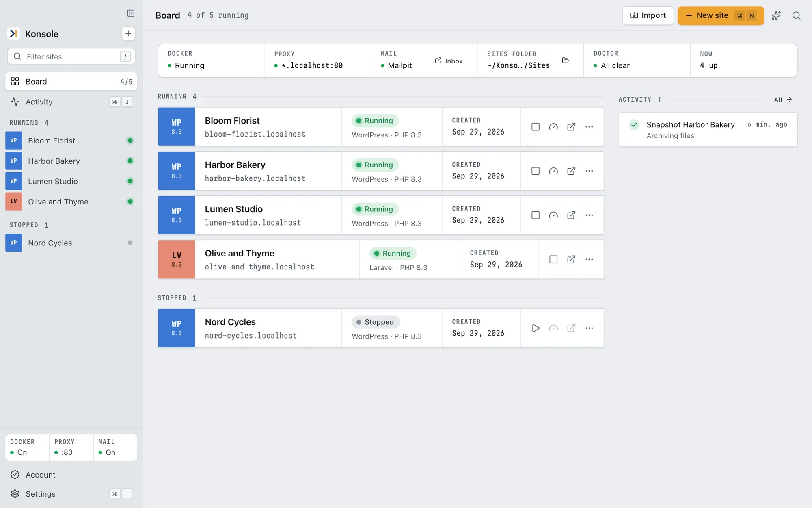Stop the Olive and Thyme site

(553, 260)
